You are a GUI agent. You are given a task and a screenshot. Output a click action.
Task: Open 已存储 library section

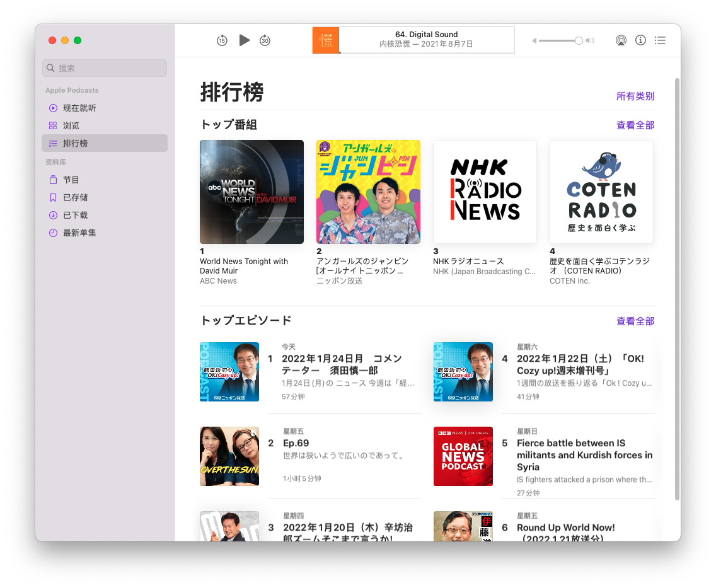[105, 198]
